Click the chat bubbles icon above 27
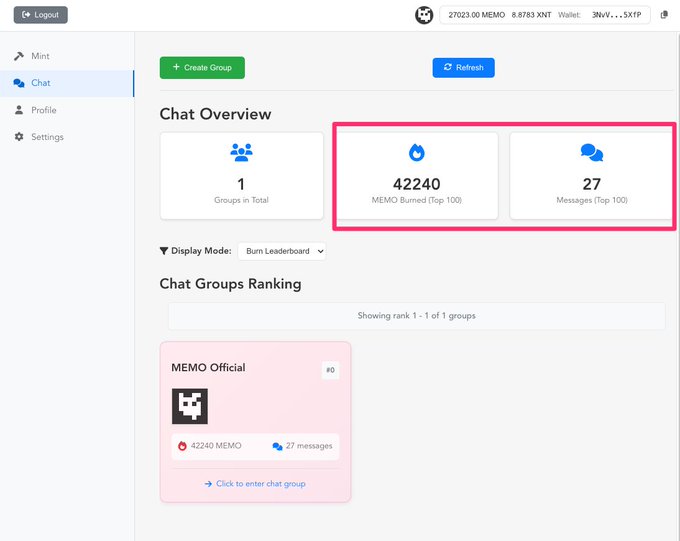This screenshot has width=680, height=541. [592, 153]
